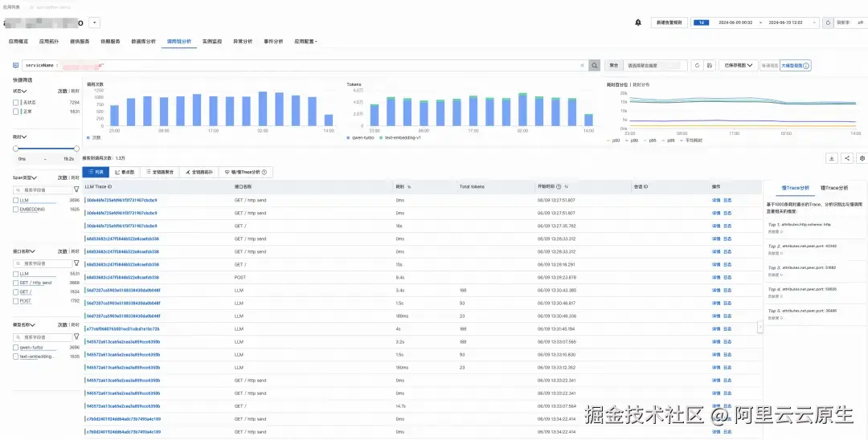The width and height of the screenshot is (868, 440).
Task: Click the refresh icon beside 刷新率
Action: tap(828, 22)
